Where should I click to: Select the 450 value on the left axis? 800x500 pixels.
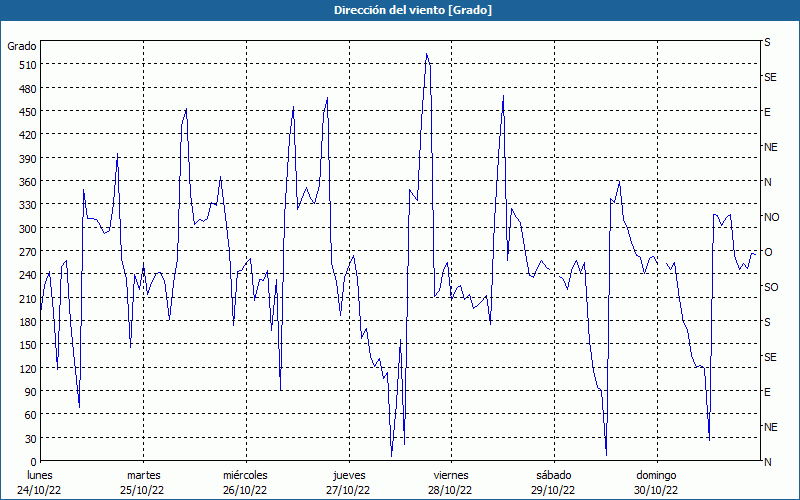click(27, 112)
